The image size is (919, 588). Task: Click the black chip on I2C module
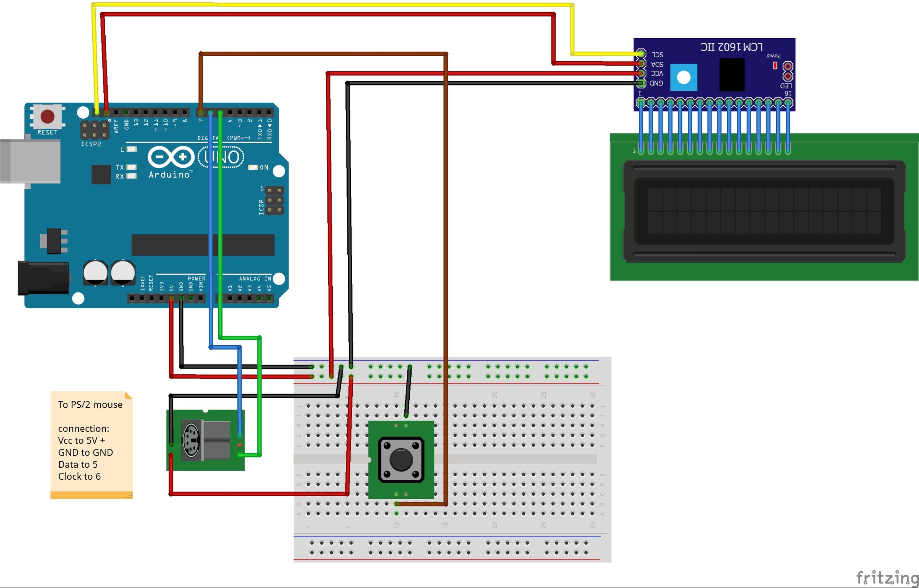(732, 75)
